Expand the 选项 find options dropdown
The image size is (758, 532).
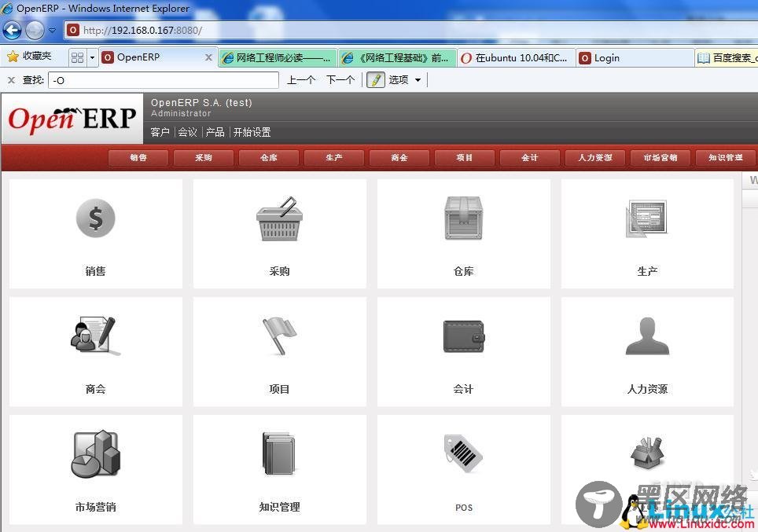tap(418, 80)
